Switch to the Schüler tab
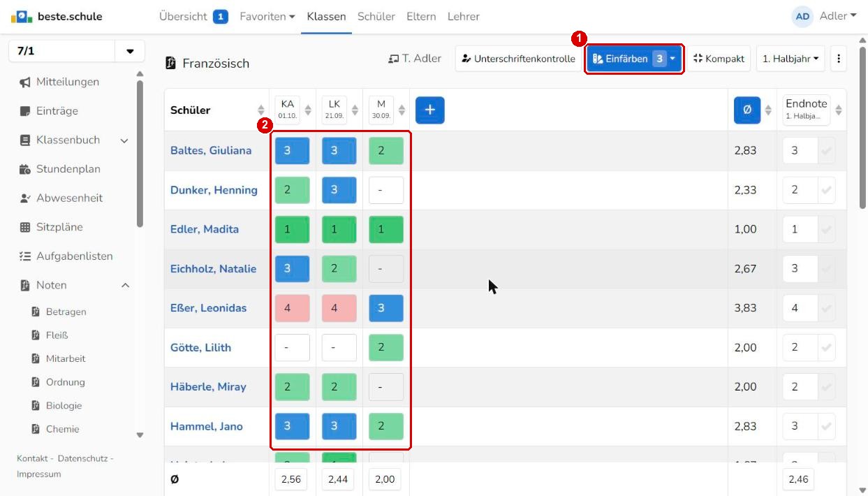 point(376,16)
